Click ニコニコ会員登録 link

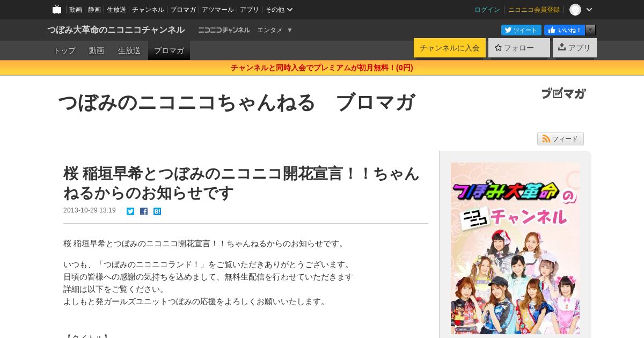click(x=534, y=10)
